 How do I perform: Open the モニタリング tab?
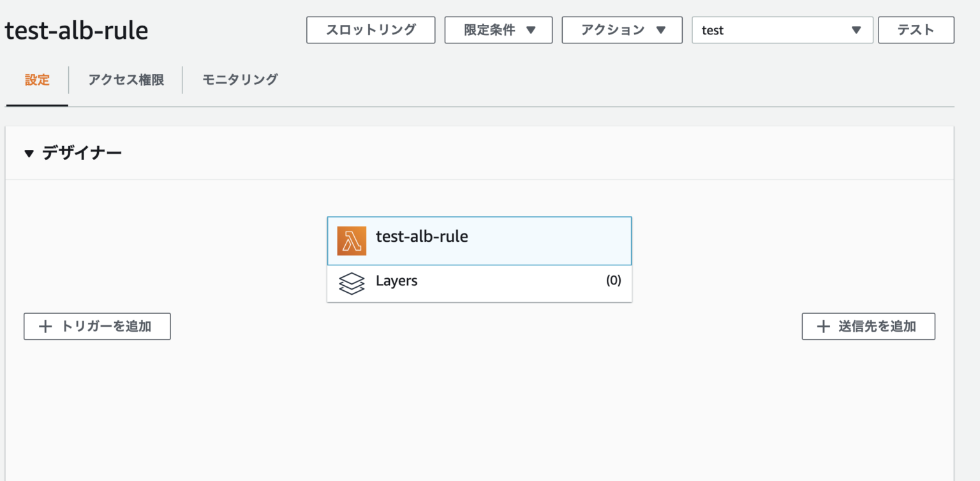(x=239, y=80)
